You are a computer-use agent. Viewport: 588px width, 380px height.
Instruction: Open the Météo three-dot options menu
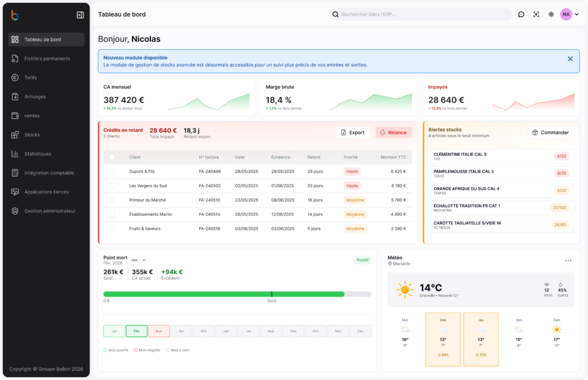pos(568,261)
